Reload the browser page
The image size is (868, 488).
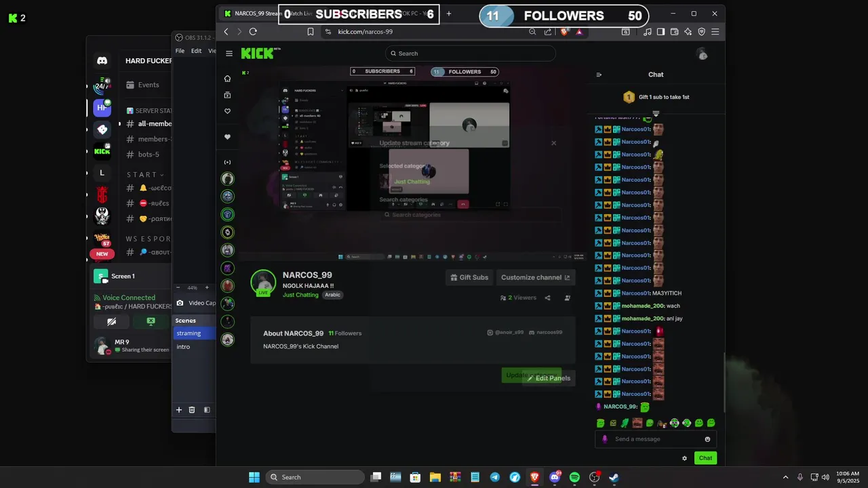tap(253, 32)
